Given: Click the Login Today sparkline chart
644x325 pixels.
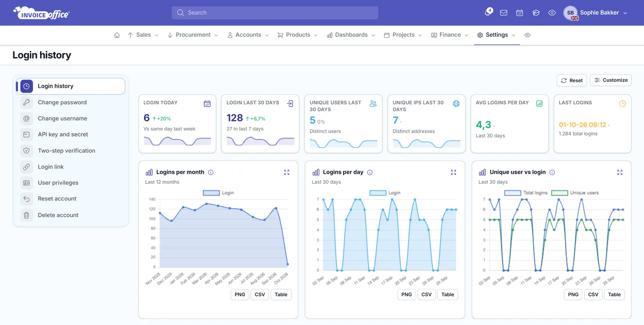Looking at the screenshot, I should coord(177,141).
